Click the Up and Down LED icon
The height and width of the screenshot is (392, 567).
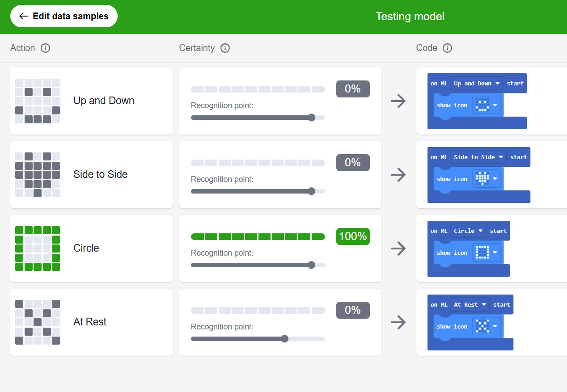[x=38, y=101]
